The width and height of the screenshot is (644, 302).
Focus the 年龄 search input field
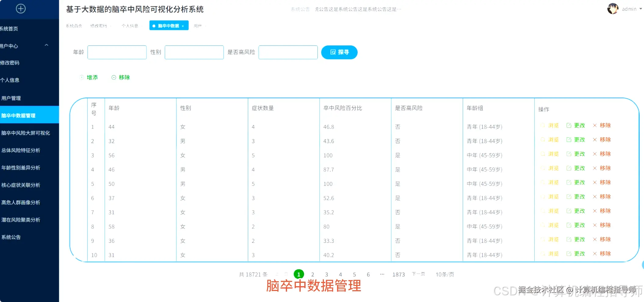pyautogui.click(x=117, y=52)
